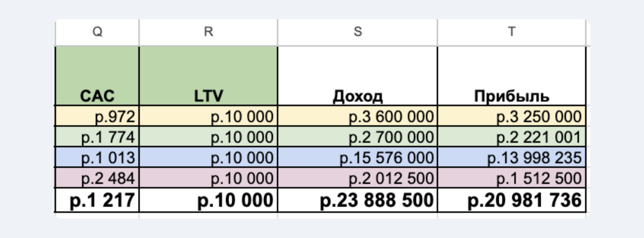Image resolution: width=644 pixels, height=238 pixels.
Task: Select the profit cell р.2 221 001
Action: pyautogui.click(x=512, y=137)
